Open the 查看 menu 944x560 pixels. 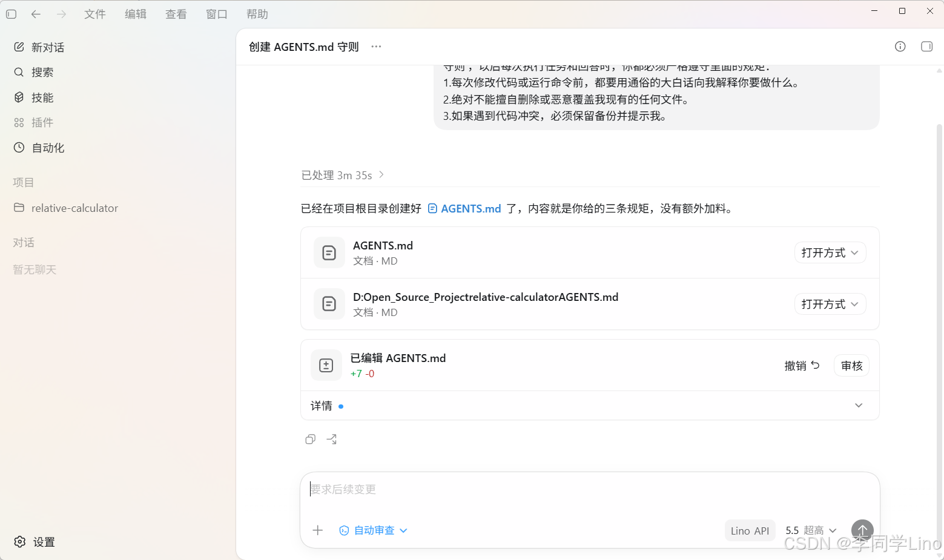[x=176, y=14]
